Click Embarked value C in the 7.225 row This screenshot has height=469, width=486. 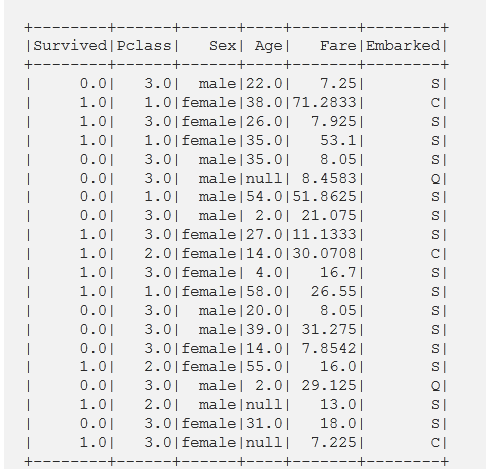click(435, 442)
